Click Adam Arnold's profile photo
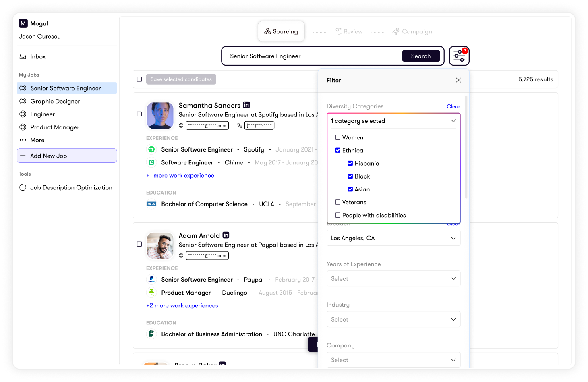 pyautogui.click(x=160, y=245)
